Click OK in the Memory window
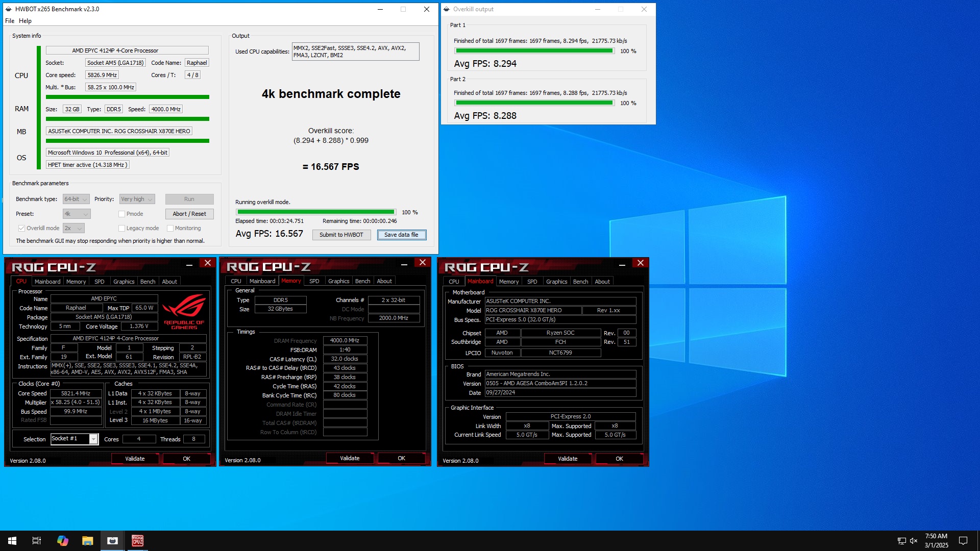Viewport: 980px width, 551px height. click(402, 458)
